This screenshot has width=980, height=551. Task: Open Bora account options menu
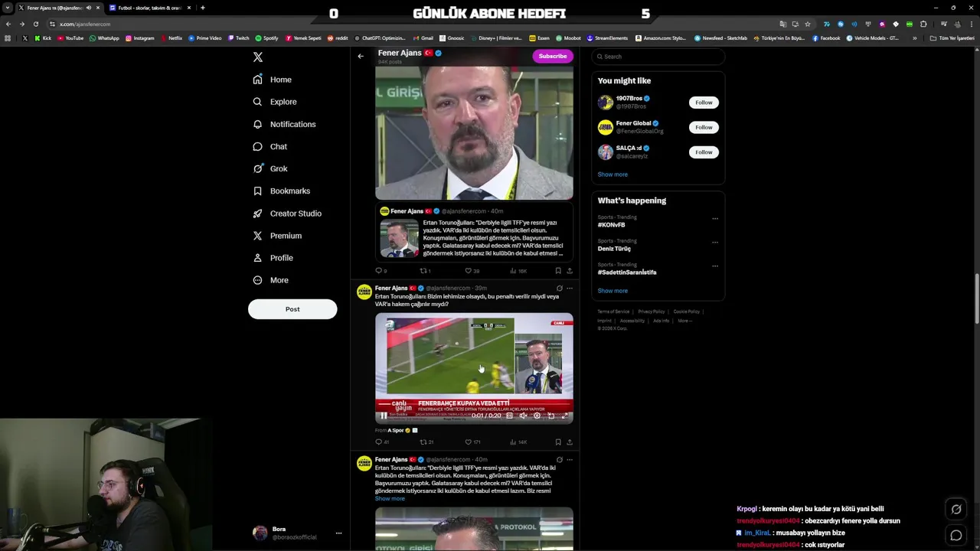338,533
